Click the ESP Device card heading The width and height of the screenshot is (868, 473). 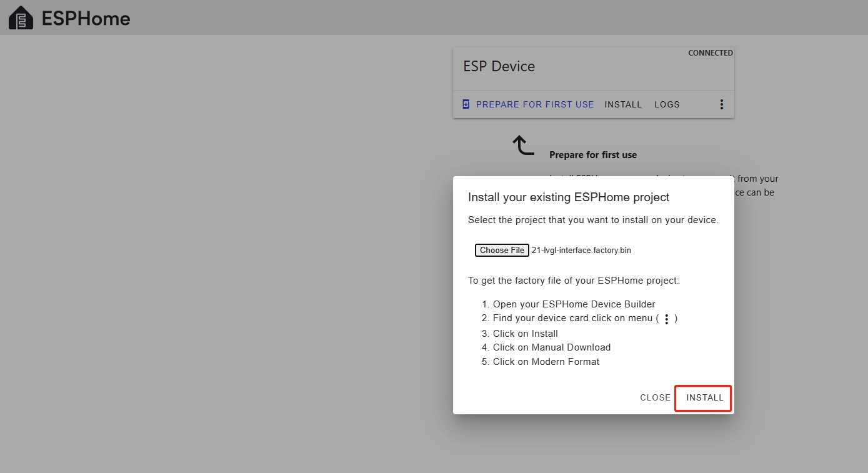499,66
